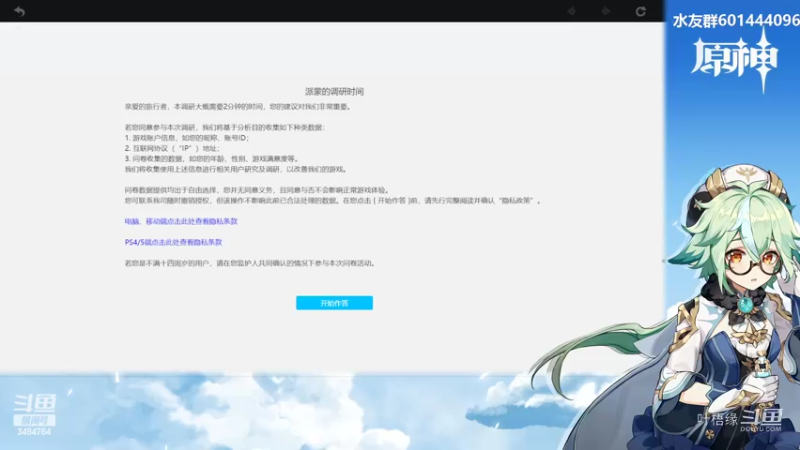Click the browser next-page arrow icon
This screenshot has width=800, height=450.
[606, 11]
